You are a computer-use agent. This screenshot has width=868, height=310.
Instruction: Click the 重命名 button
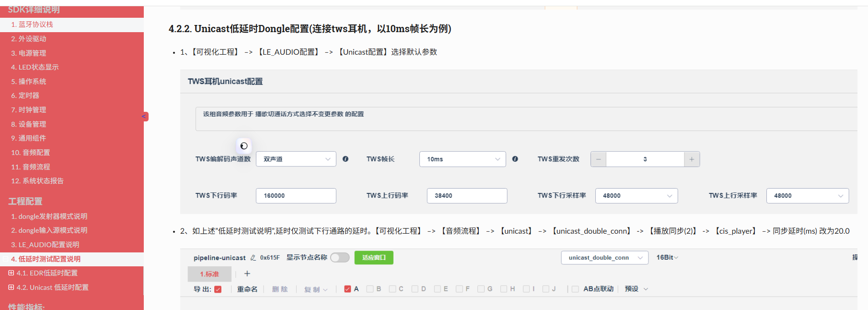click(x=247, y=289)
